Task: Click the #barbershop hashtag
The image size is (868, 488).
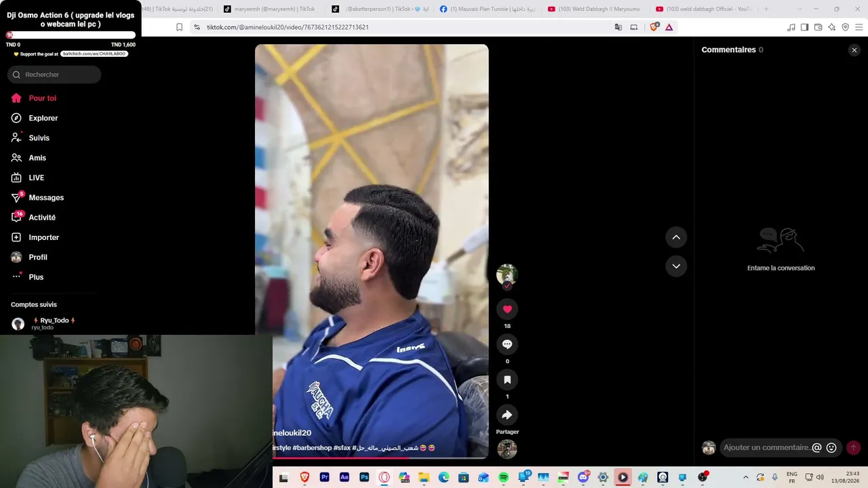Action: tap(313, 448)
